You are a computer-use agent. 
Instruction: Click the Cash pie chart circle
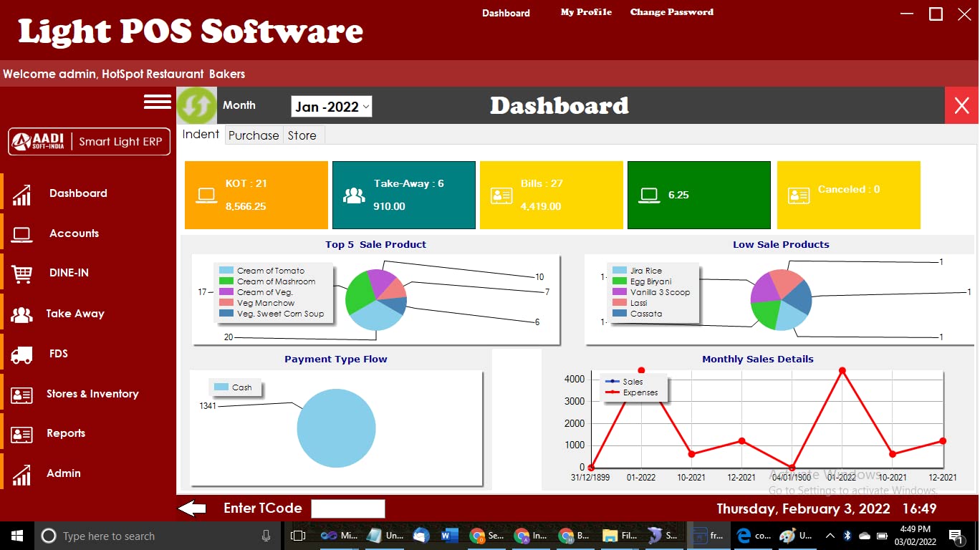pyautogui.click(x=336, y=428)
